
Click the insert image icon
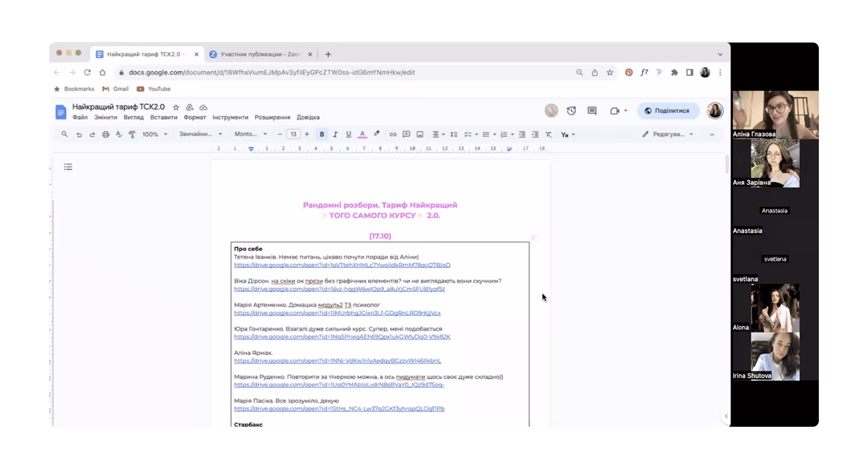(x=420, y=135)
